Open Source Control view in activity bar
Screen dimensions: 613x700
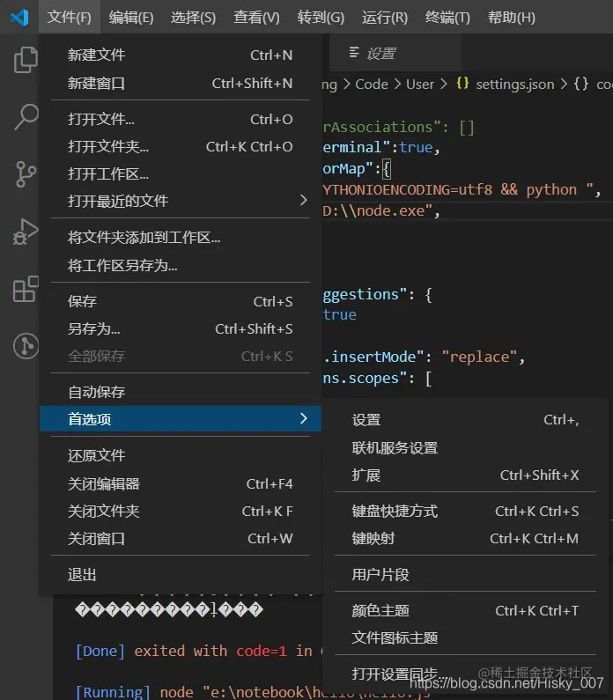pyautogui.click(x=26, y=173)
